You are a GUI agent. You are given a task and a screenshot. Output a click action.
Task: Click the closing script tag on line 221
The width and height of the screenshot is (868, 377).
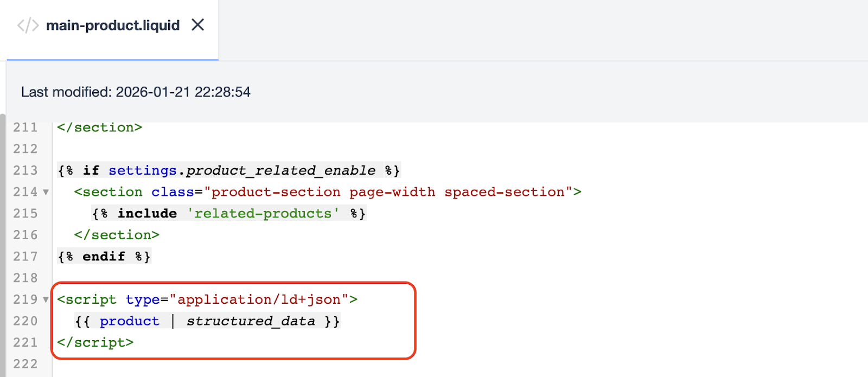coord(95,343)
